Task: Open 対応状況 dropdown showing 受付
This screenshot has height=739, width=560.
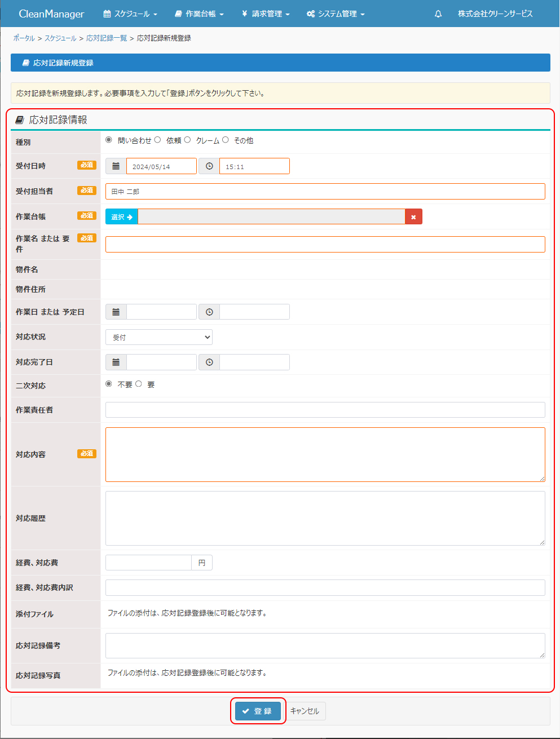Action: [x=159, y=337]
